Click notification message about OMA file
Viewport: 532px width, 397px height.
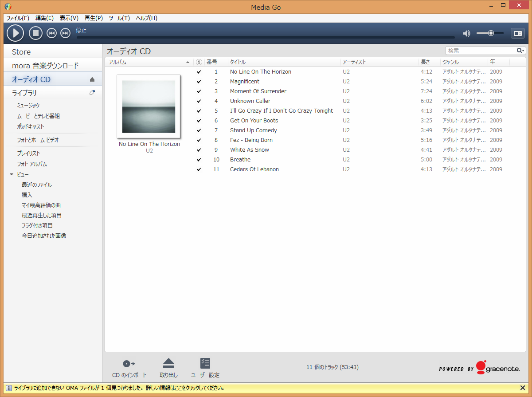click(x=119, y=388)
